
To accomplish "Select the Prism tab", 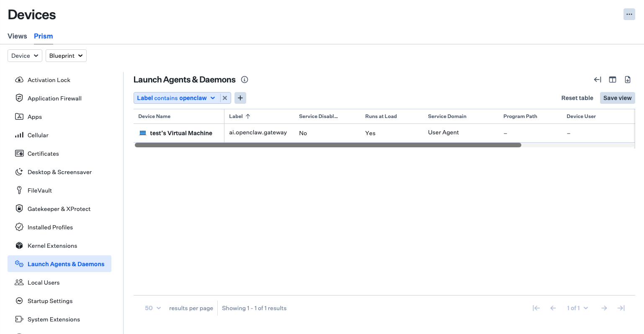I will pos(44,36).
